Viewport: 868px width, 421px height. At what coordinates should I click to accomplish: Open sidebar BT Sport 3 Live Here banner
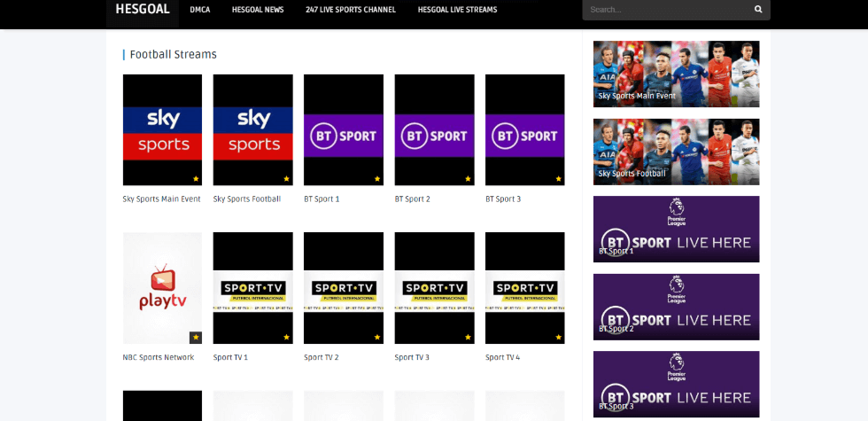tap(677, 384)
